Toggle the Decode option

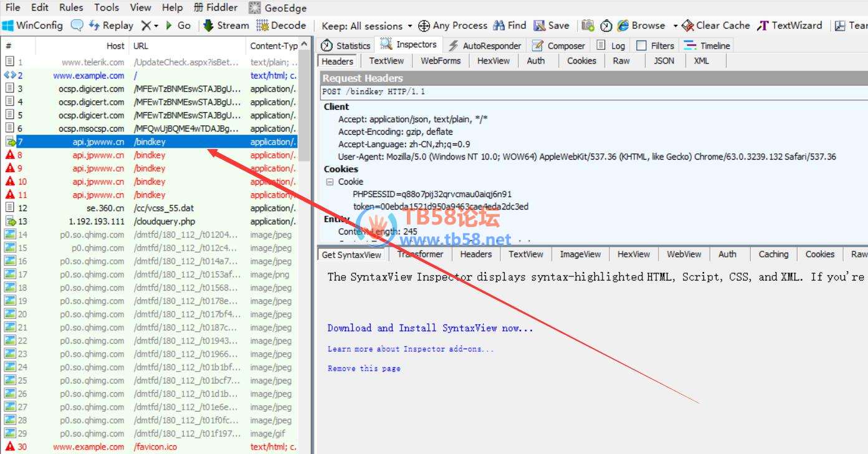coord(281,26)
